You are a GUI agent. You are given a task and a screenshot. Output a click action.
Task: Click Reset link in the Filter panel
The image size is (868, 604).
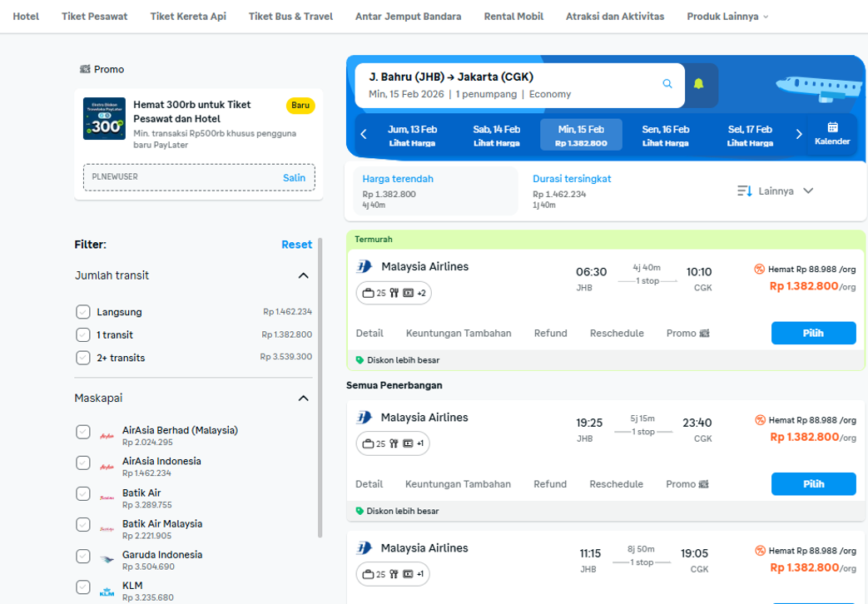[x=296, y=245]
